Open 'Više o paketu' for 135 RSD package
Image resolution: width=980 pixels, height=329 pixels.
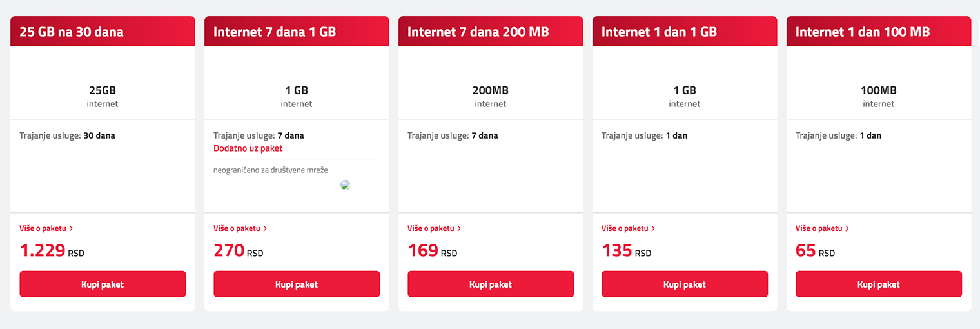(628, 228)
